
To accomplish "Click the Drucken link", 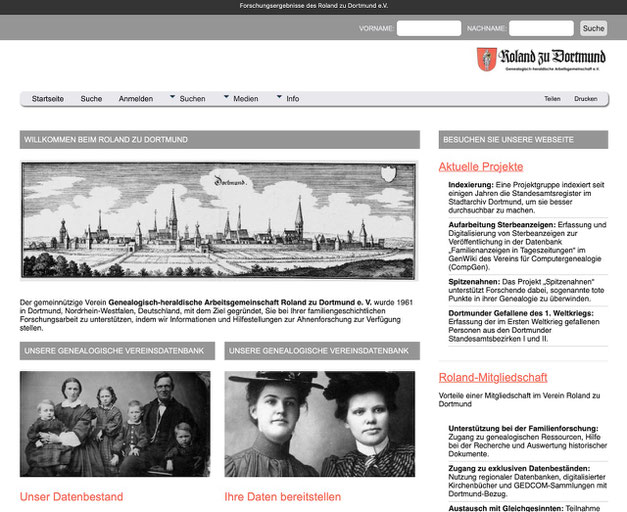I will (586, 99).
